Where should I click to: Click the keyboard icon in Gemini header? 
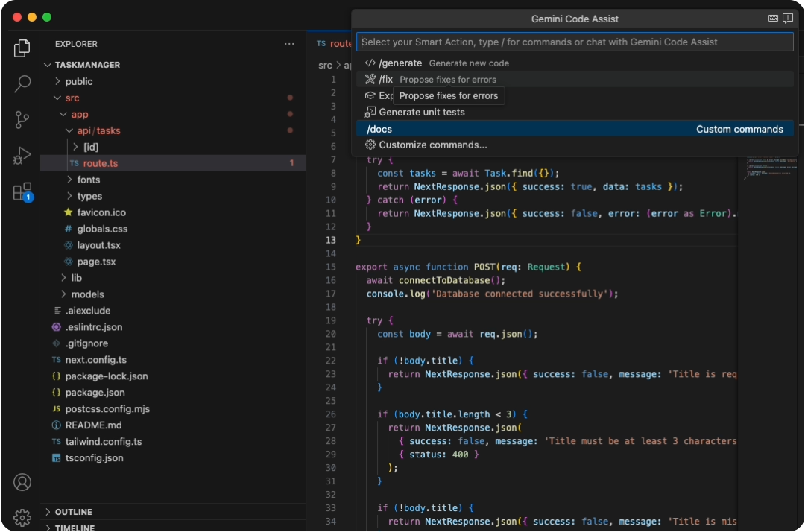pyautogui.click(x=773, y=19)
